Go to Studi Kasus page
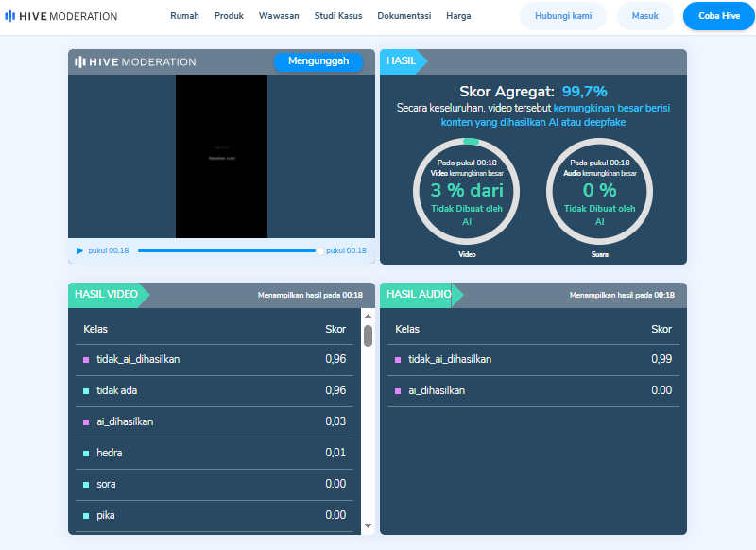 click(338, 16)
